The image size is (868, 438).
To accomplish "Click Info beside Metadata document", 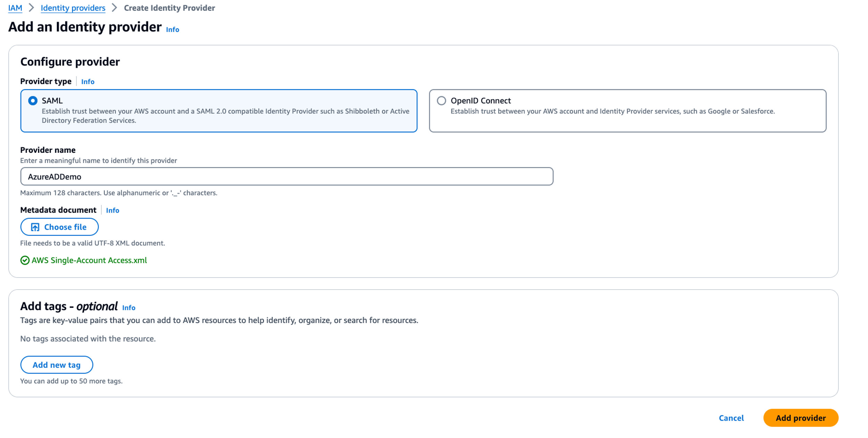I will tap(112, 210).
